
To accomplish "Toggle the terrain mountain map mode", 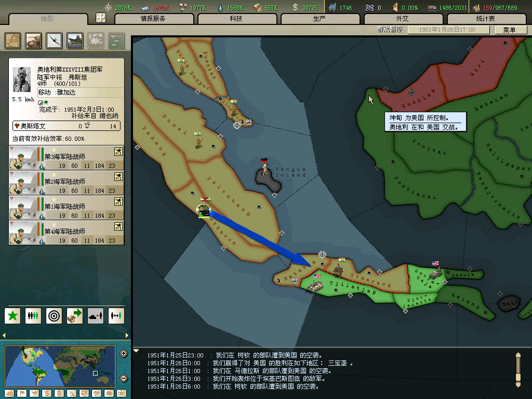I will [9, 393].
